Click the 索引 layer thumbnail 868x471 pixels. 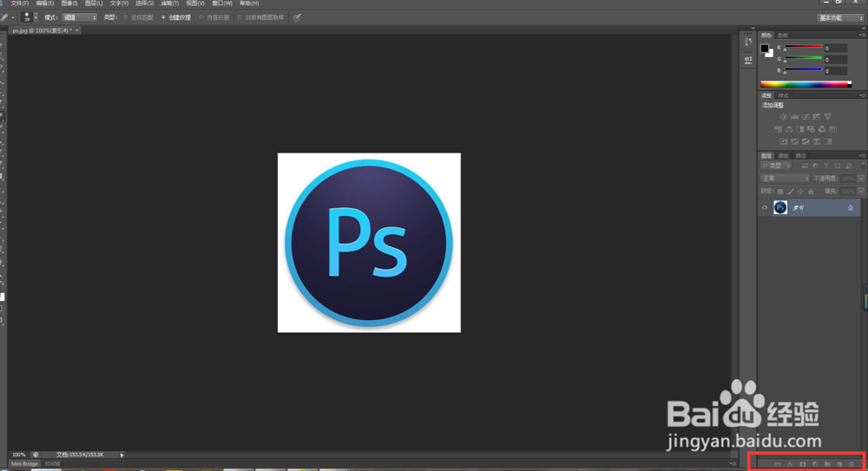pos(780,207)
